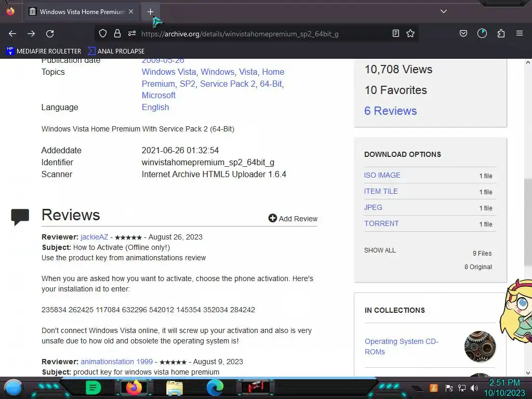Open the taskbar clock showing 2:51 PM
The height and width of the screenshot is (399, 532).
click(504, 388)
